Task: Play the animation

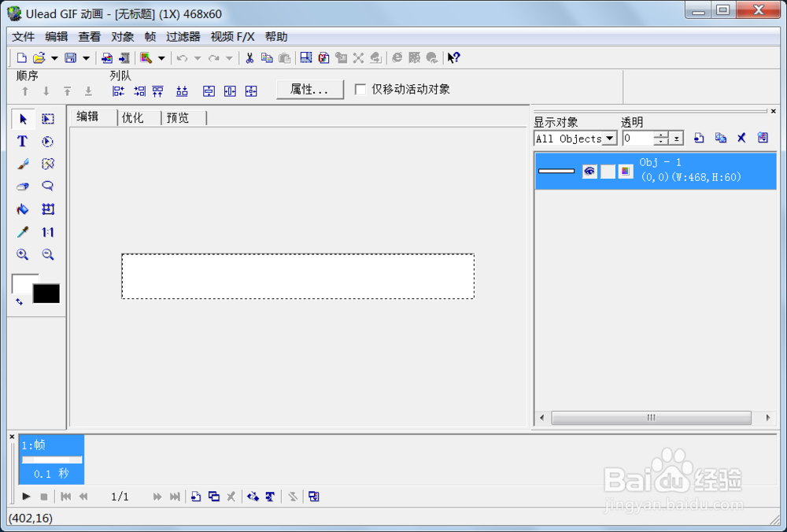Action: (x=26, y=497)
